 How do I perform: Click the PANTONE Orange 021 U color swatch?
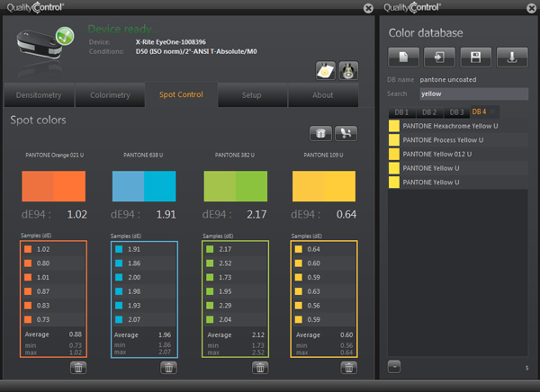54,186
